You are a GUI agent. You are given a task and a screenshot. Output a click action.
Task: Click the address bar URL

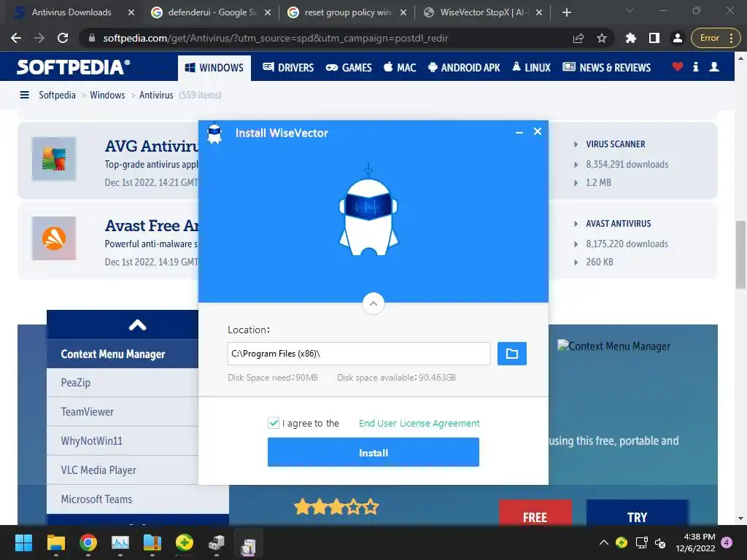click(x=275, y=38)
